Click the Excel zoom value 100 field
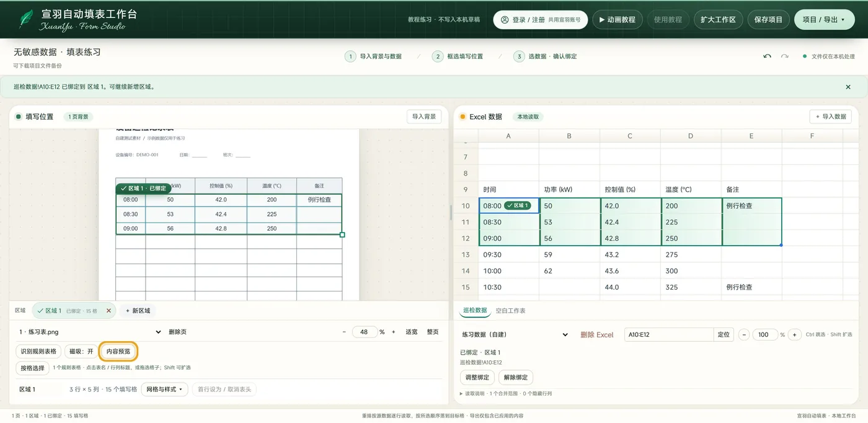 pos(764,334)
